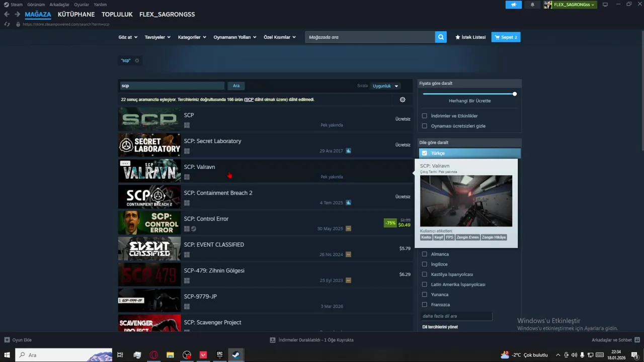This screenshot has width=644, height=362.
Task: Check the Yunanca language filter
Action: coord(425,295)
